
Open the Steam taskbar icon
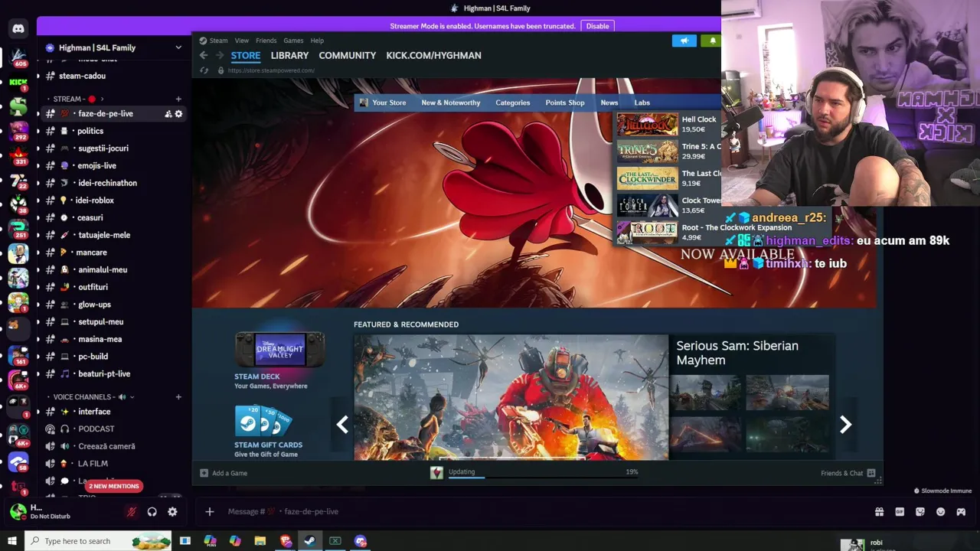pyautogui.click(x=310, y=541)
